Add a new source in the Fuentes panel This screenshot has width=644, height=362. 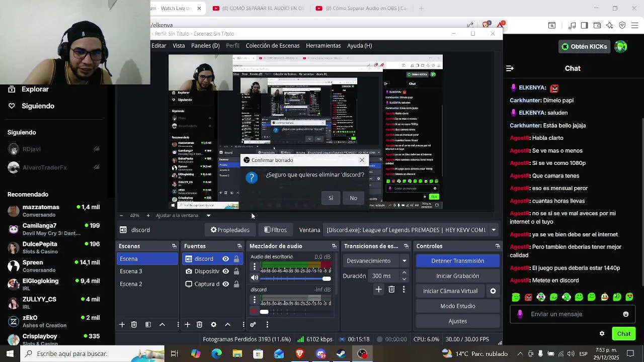(187, 325)
